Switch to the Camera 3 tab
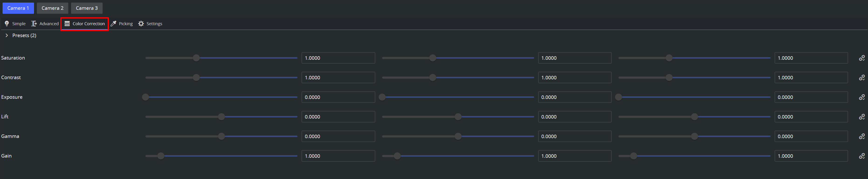Image resolution: width=868 pixels, height=179 pixels. point(86,8)
